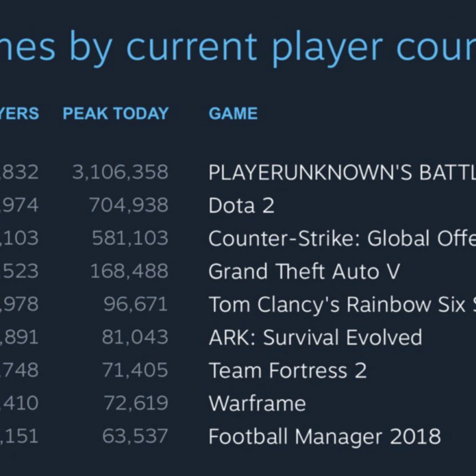Click Counter-Strike: Global Offensive game link
The image size is (476, 476).
point(341,238)
